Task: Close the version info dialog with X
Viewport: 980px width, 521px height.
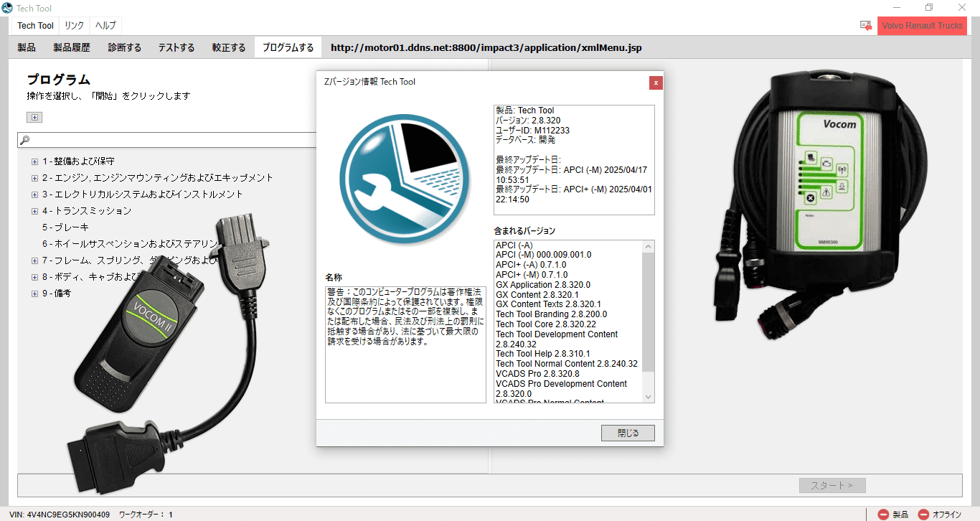Action: (x=655, y=83)
